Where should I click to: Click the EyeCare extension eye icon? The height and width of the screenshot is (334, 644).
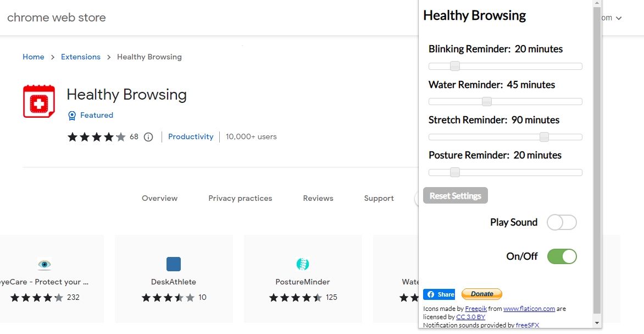click(45, 264)
